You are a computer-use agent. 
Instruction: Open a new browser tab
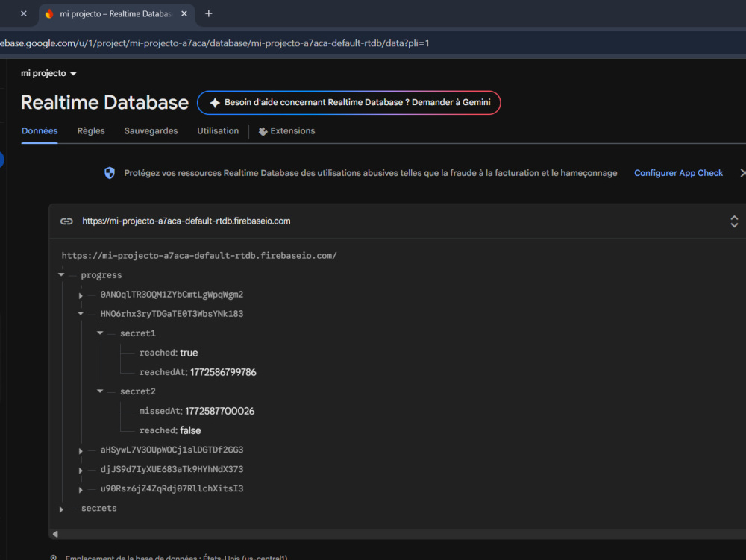208,13
